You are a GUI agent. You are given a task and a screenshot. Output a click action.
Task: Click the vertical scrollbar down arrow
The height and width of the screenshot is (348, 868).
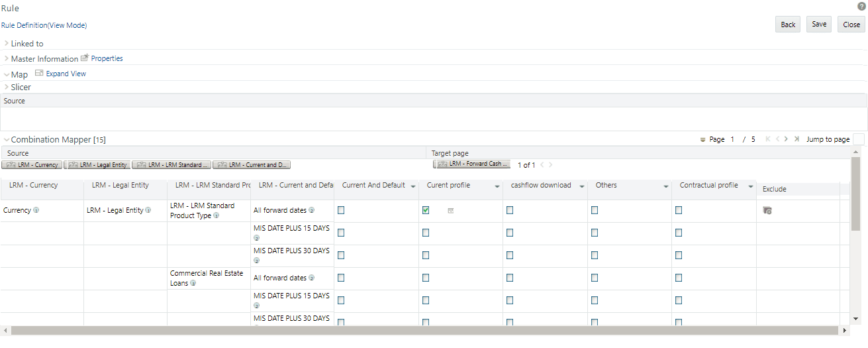pos(855,319)
